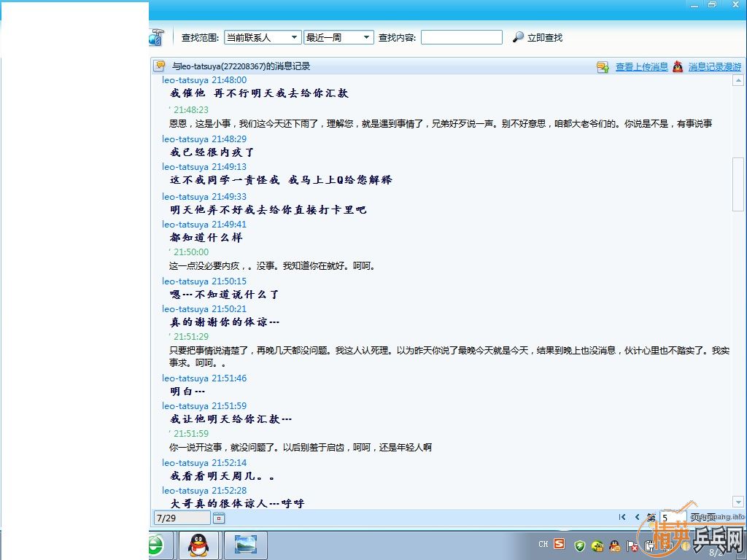Click the yellow-green lock tray icon
This screenshot has width=747, height=560.
(x=597, y=545)
